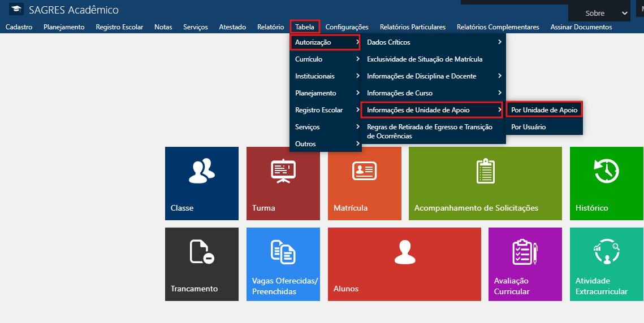Expand the Planejamento submenu arrow in Tabela menu
This screenshot has width=644, height=323.
coord(358,93)
